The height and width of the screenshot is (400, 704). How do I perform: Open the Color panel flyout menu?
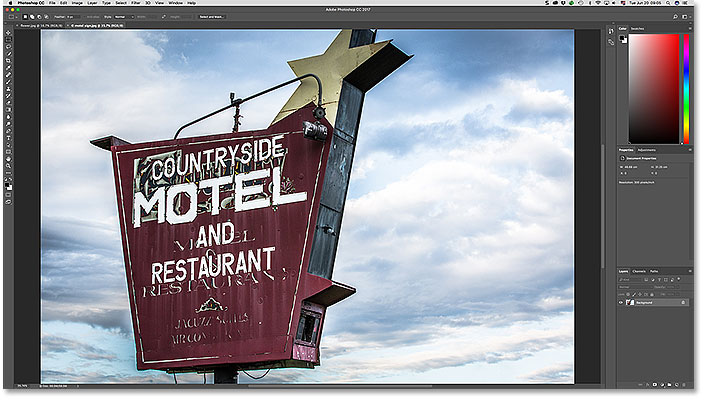pos(690,28)
